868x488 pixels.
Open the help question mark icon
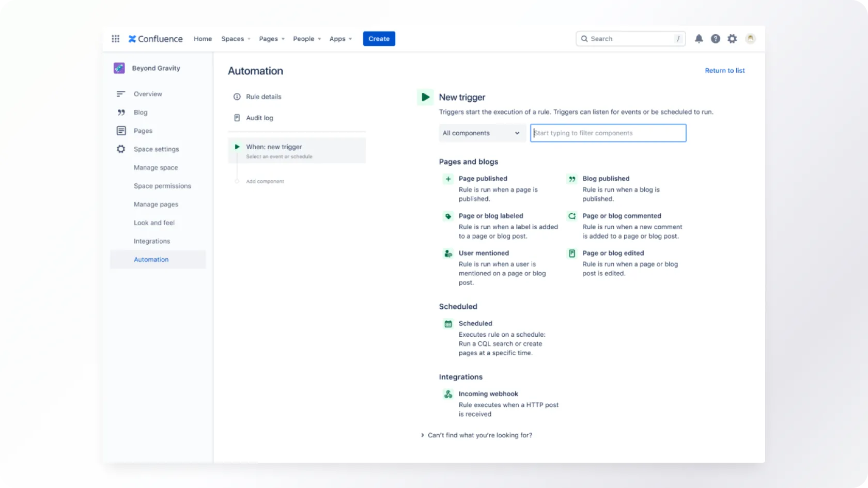pyautogui.click(x=715, y=39)
